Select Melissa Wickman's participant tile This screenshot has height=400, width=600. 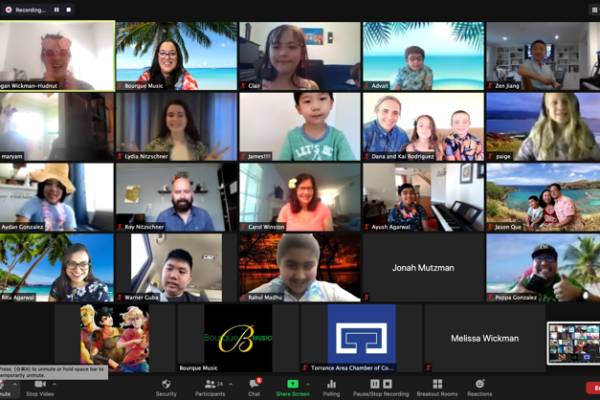484,339
